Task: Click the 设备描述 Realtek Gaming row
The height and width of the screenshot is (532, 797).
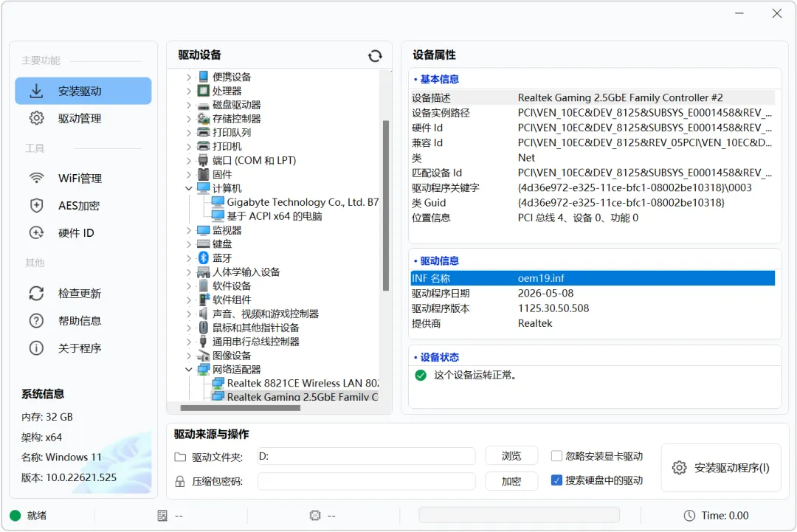Action: click(x=593, y=97)
